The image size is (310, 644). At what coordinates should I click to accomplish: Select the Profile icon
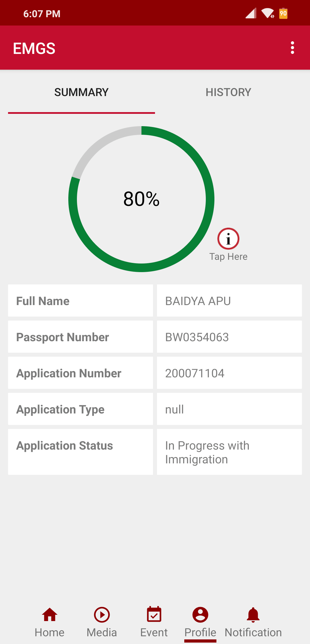(200, 615)
